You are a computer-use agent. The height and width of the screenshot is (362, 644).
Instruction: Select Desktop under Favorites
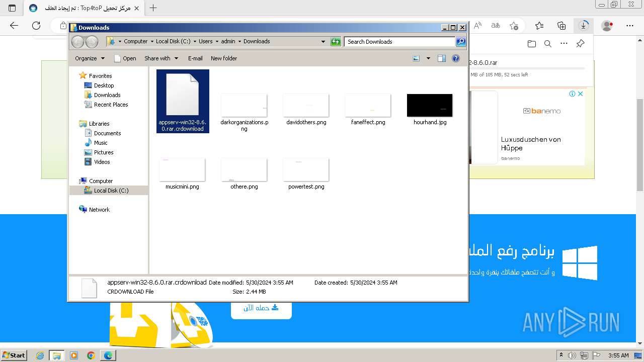tap(104, 85)
